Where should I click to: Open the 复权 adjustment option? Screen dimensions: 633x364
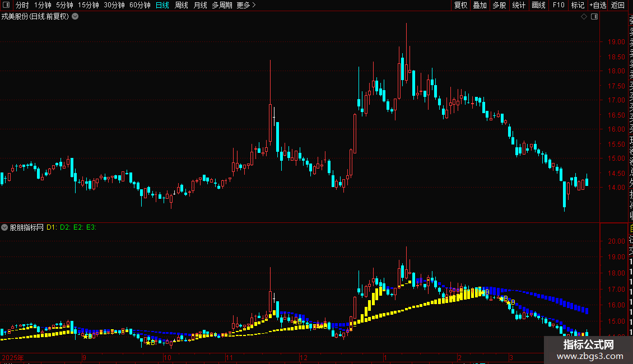(x=460, y=5)
